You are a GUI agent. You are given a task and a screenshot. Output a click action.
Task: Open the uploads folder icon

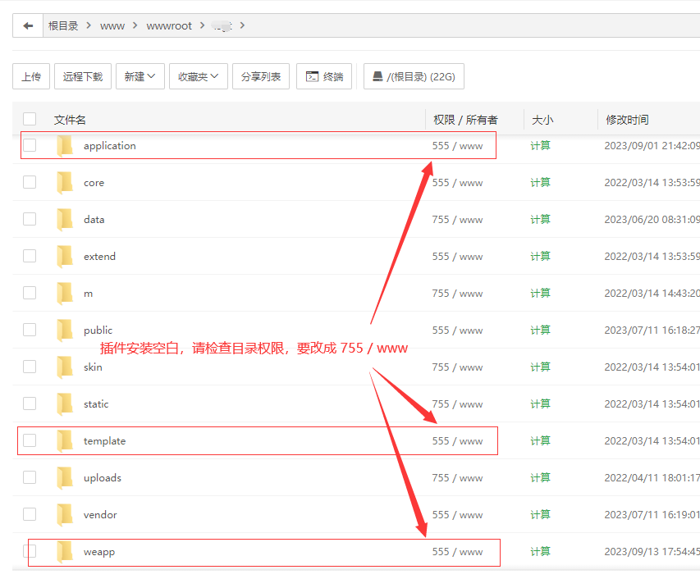[65, 477]
